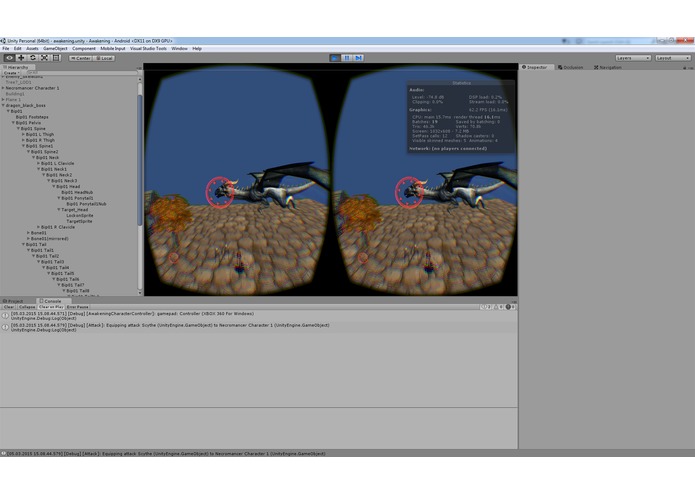This screenshot has width=695, height=494.
Task: Switch to the Navigation tab
Action: (x=608, y=67)
